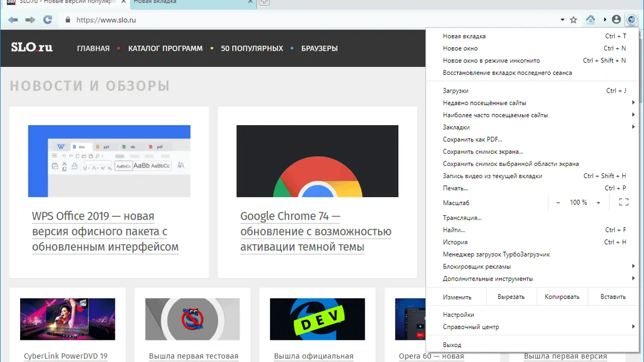Decrease zoom with minus button
The height and width of the screenshot is (362, 644).
click(558, 202)
